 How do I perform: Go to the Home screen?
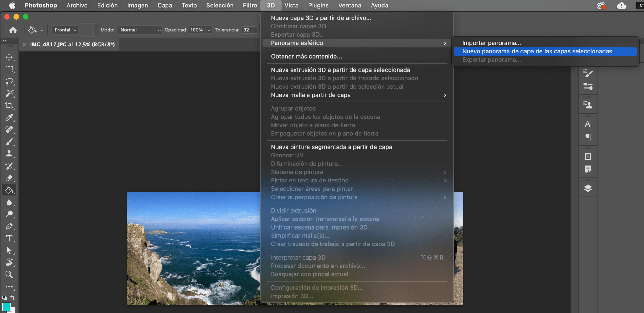(x=13, y=30)
